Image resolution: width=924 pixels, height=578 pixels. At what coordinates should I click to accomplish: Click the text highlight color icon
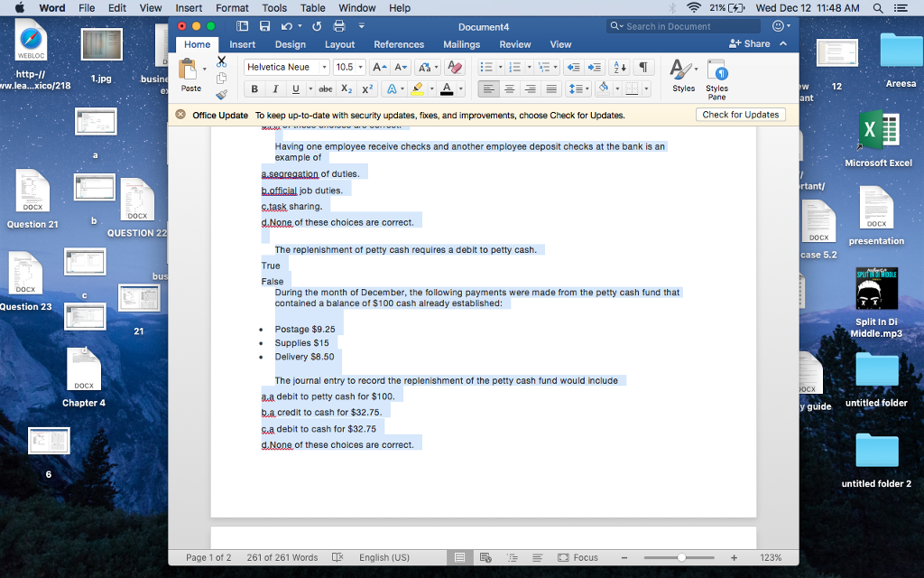pyautogui.click(x=417, y=89)
